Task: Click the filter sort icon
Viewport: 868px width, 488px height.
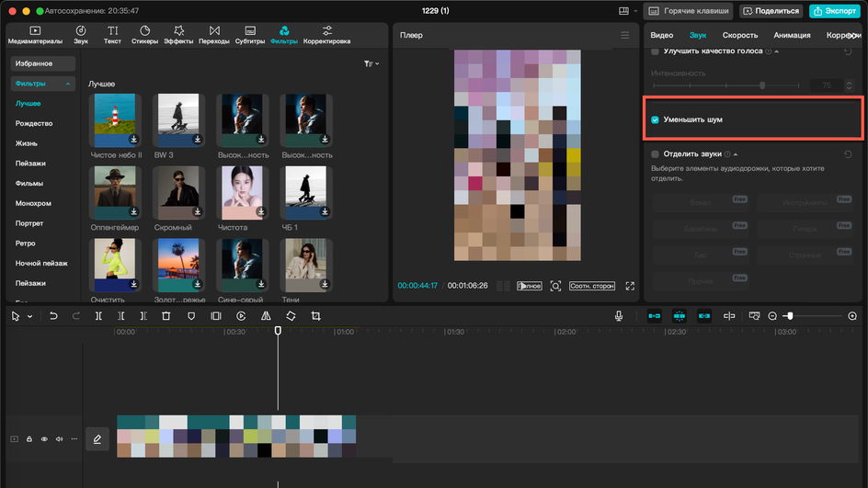Action: click(371, 63)
